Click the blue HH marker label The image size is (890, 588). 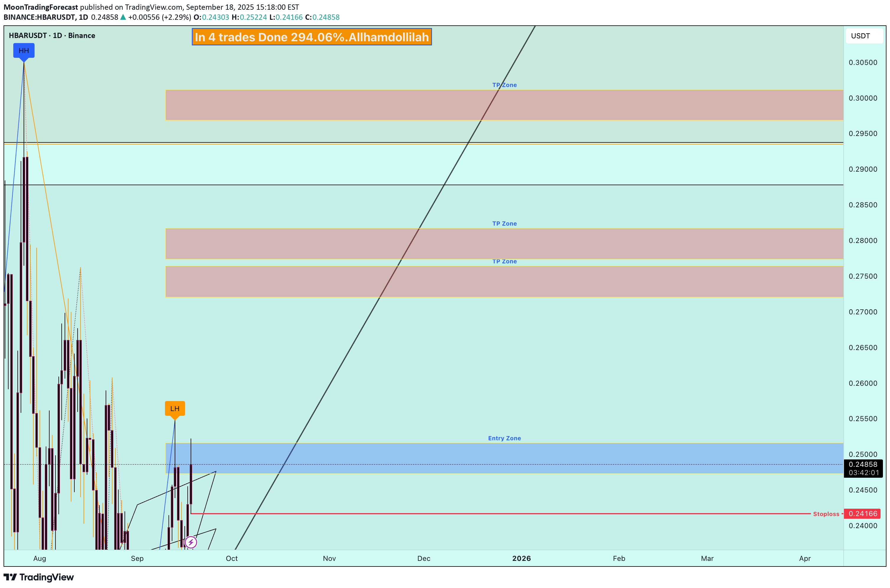point(24,51)
